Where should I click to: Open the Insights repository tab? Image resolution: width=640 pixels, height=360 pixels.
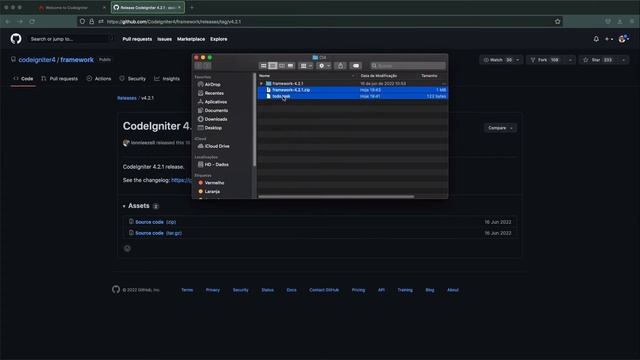click(167, 78)
